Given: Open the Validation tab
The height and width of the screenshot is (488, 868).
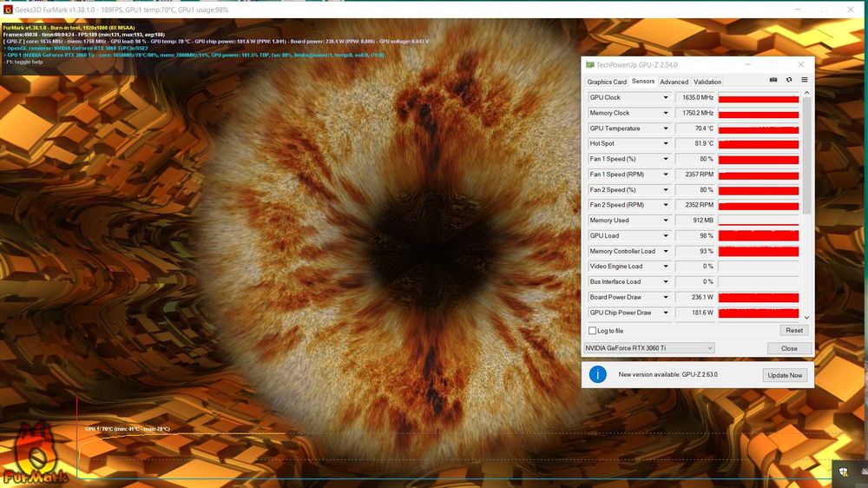Looking at the screenshot, I should [707, 82].
